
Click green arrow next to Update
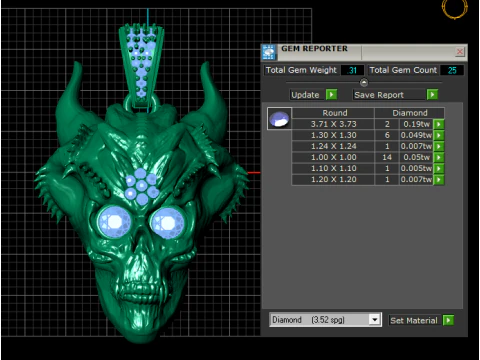[331, 95]
